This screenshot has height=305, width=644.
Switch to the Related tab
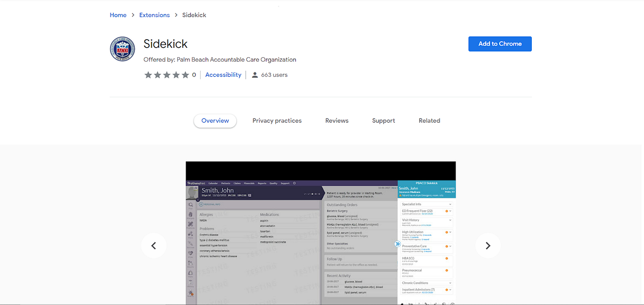click(x=429, y=121)
